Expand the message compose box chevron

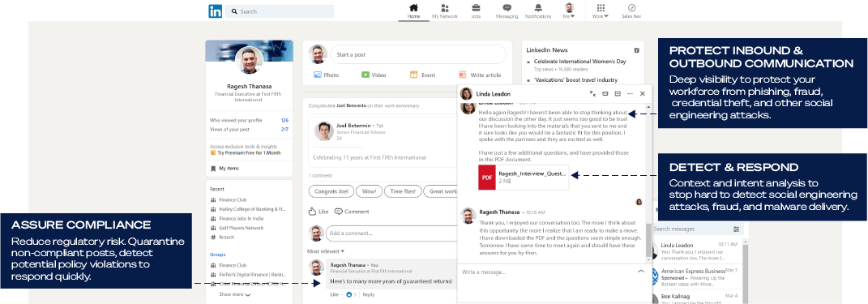point(641,272)
